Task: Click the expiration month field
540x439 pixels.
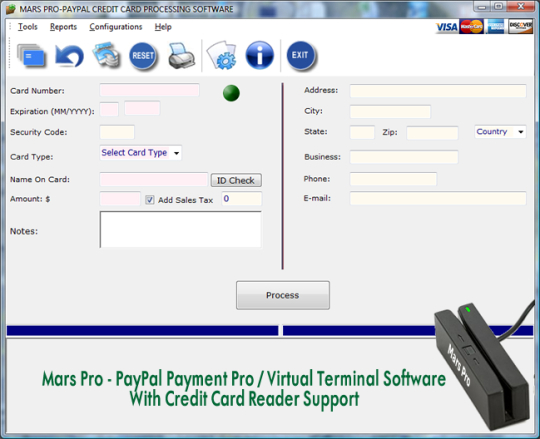Action: click(x=109, y=109)
